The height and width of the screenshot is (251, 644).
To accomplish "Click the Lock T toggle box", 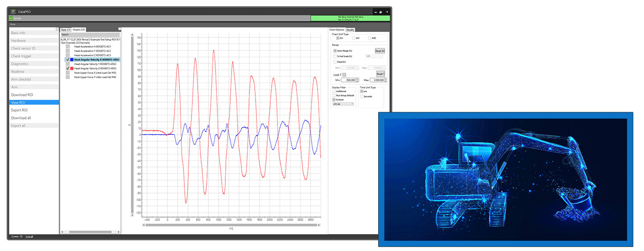I will (344, 74).
